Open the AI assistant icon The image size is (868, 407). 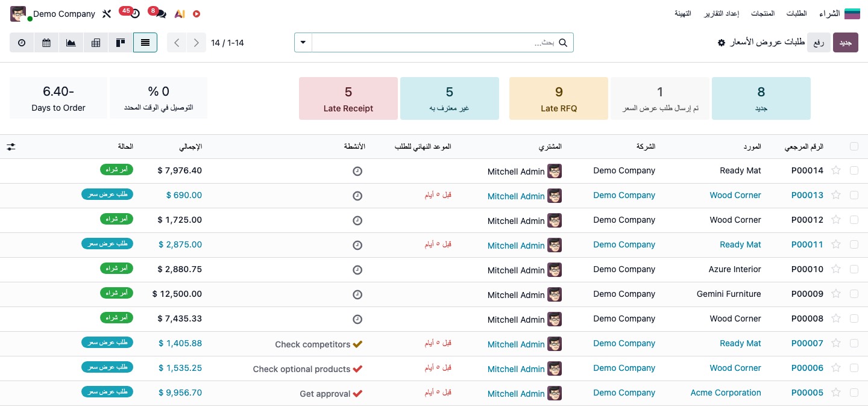179,13
